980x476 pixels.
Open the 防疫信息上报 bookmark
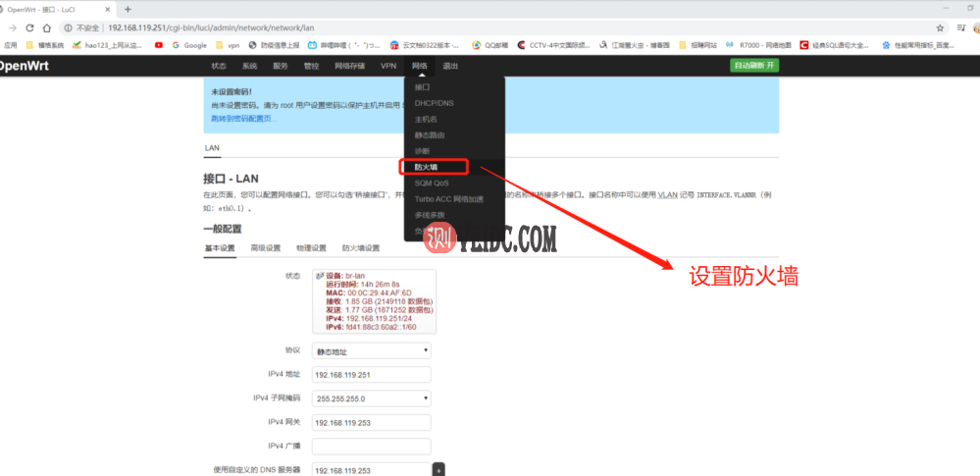click(x=275, y=45)
